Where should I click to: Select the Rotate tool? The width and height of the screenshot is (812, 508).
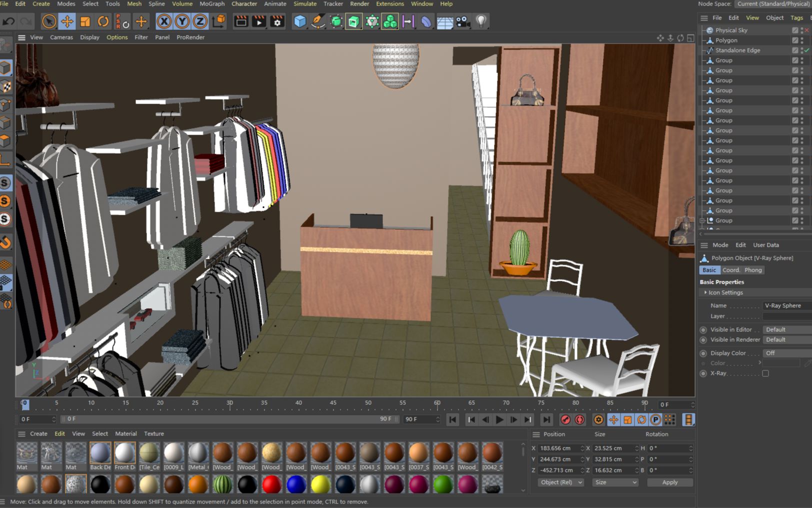coord(103,21)
